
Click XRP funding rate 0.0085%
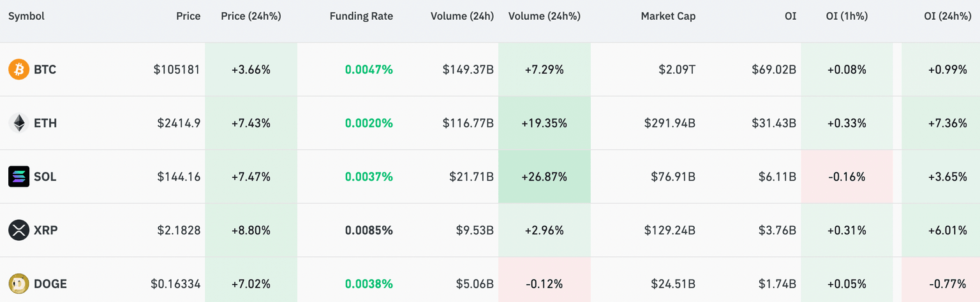click(x=369, y=230)
